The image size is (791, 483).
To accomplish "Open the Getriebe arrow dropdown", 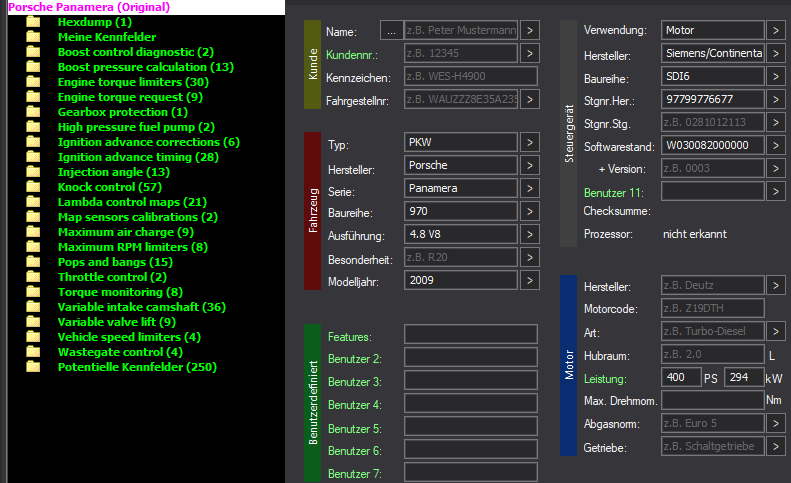I will coord(776,446).
